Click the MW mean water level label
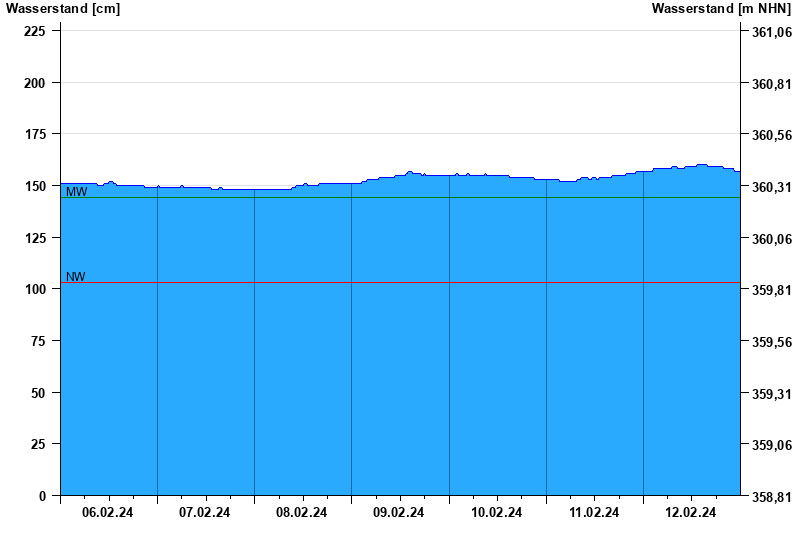The width and height of the screenshot is (800, 550). (77, 192)
